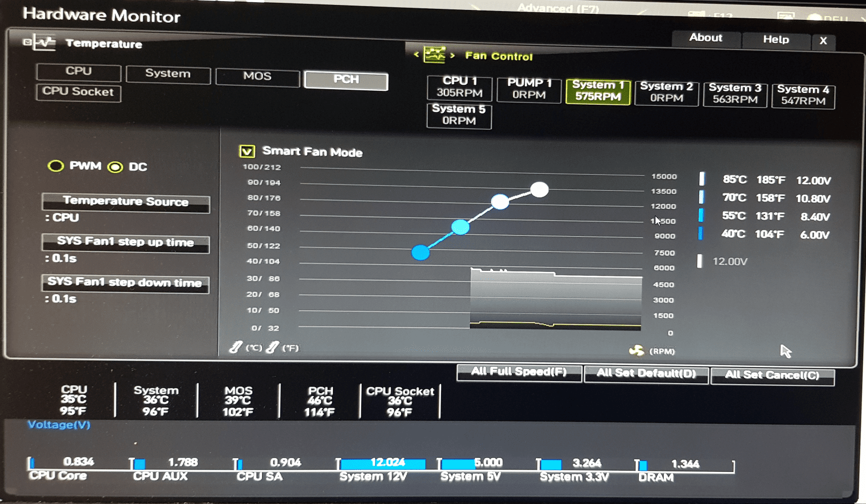Open the Help page

(x=776, y=40)
